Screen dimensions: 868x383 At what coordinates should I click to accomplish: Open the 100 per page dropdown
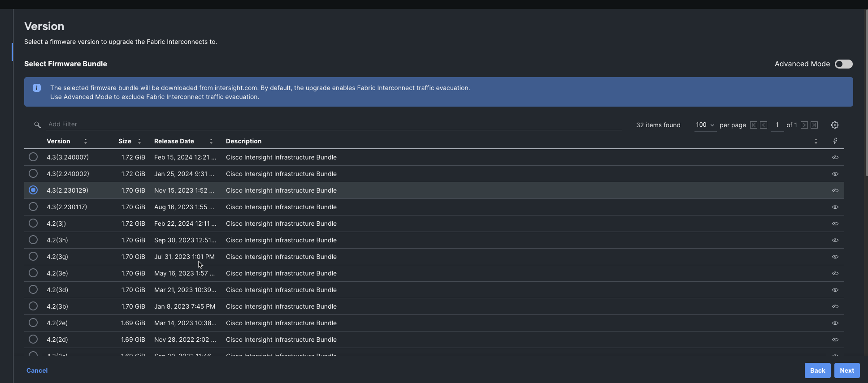tap(705, 125)
